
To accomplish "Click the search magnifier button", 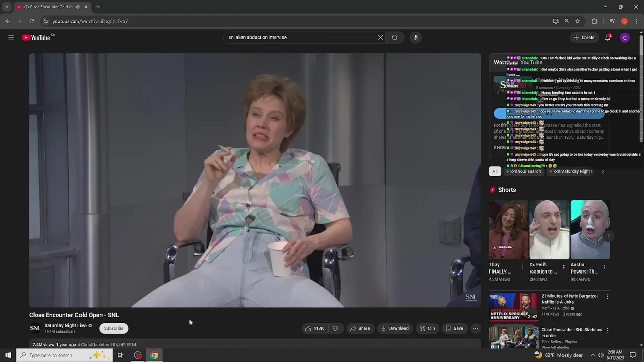I will pyautogui.click(x=395, y=37).
